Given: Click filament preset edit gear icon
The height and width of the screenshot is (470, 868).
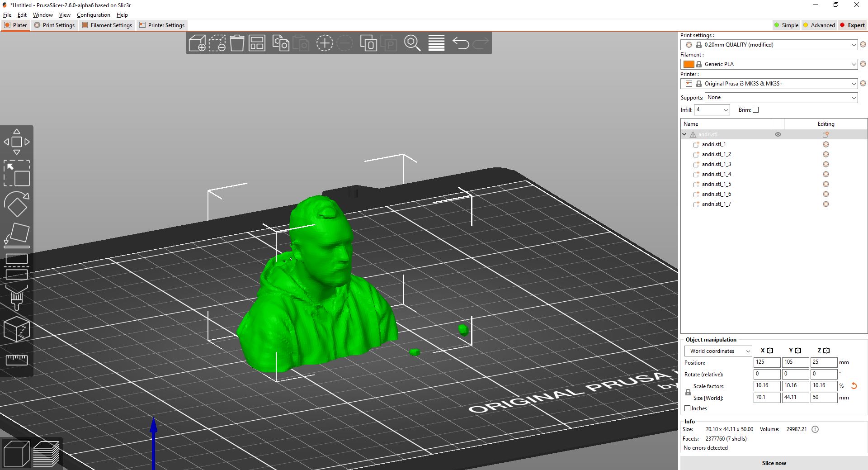Looking at the screenshot, I should click(863, 64).
